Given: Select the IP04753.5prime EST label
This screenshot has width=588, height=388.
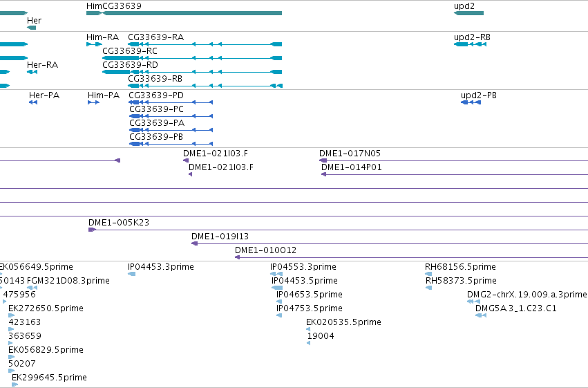Looking at the screenshot, I should pyautogui.click(x=310, y=308).
